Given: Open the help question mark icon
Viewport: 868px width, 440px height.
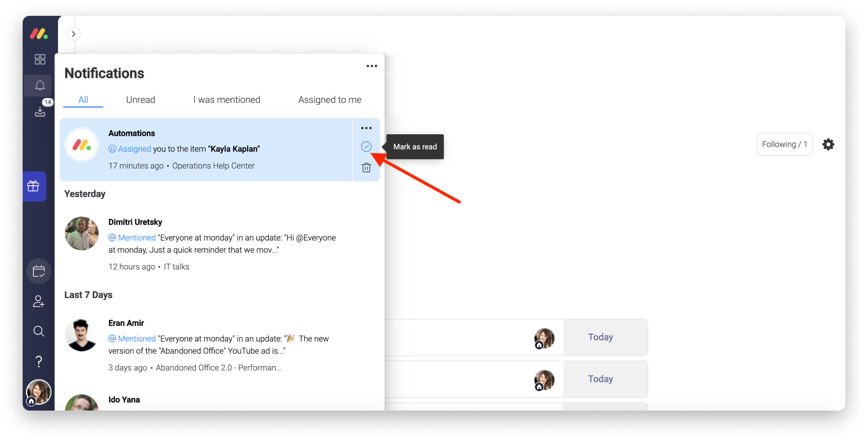Looking at the screenshot, I should 39,361.
